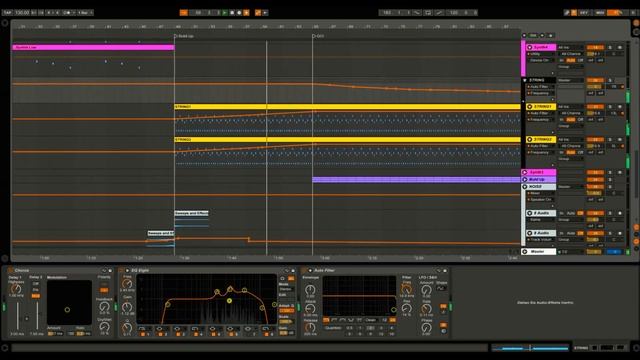Unfold the Build Up track
The width and height of the screenshot is (640, 360).
pos(525,180)
